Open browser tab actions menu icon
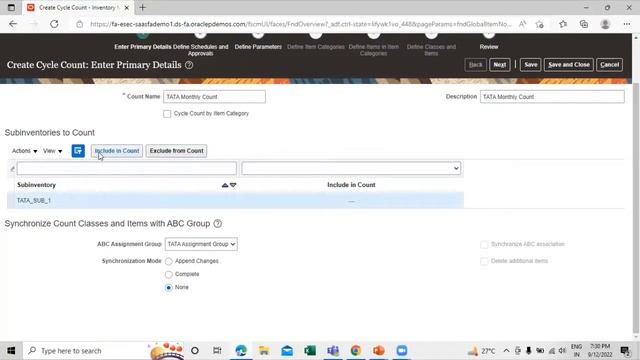Screen dimensions: 640x360 click(11, 7)
